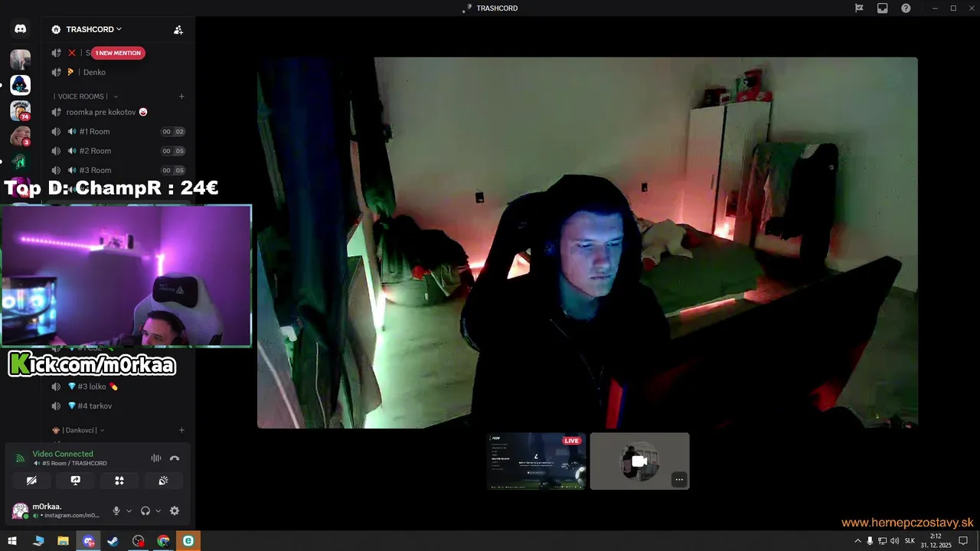
Task: Add channel to VOICE ROOMS category
Action: (181, 96)
